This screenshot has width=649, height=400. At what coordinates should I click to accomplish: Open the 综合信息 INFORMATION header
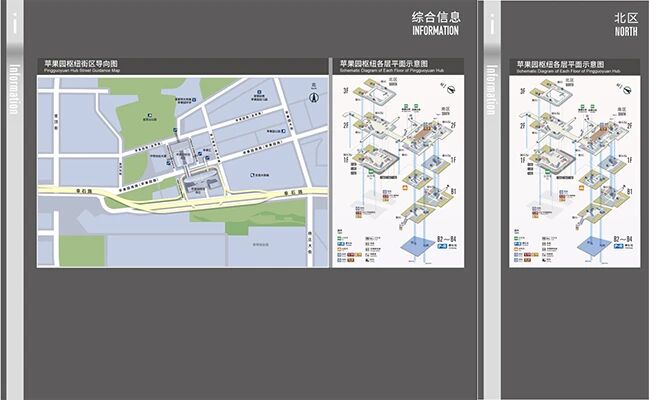click(x=435, y=24)
